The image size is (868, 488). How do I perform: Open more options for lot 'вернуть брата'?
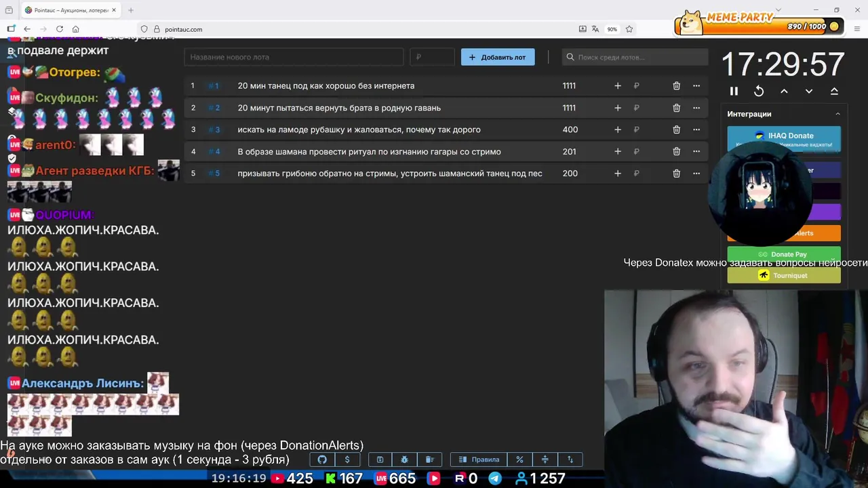point(696,108)
